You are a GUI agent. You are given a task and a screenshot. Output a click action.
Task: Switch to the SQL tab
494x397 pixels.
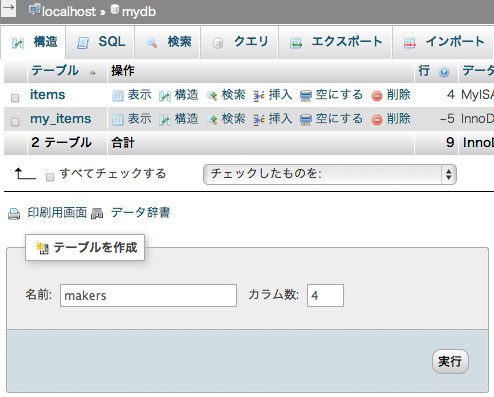pyautogui.click(x=100, y=42)
